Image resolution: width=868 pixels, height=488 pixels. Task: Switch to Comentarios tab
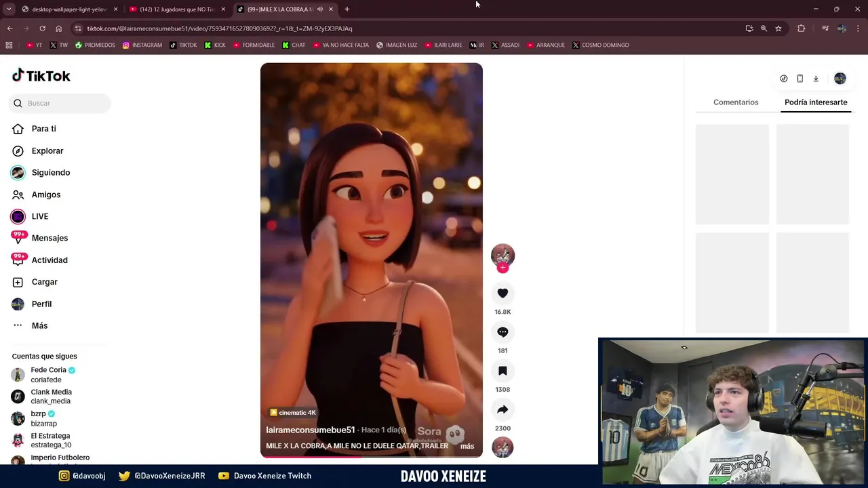[x=736, y=102]
